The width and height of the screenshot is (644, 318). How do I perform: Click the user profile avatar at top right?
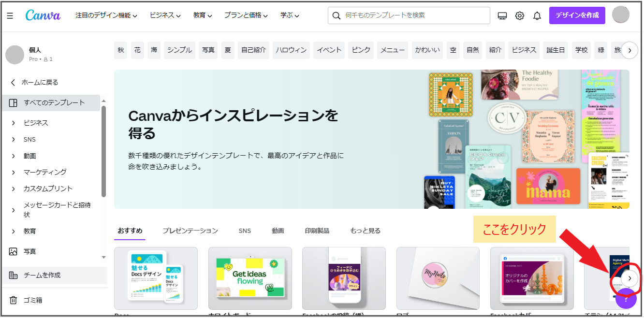620,15
